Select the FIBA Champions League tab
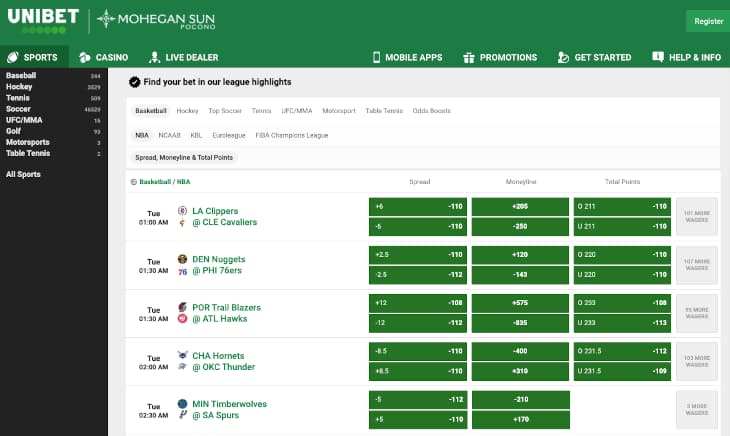 click(291, 135)
